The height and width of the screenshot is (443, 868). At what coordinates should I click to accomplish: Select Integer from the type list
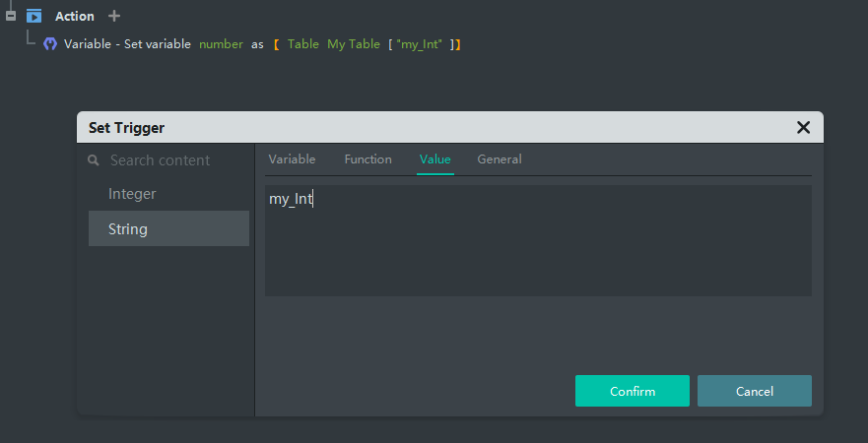pyautogui.click(x=132, y=194)
